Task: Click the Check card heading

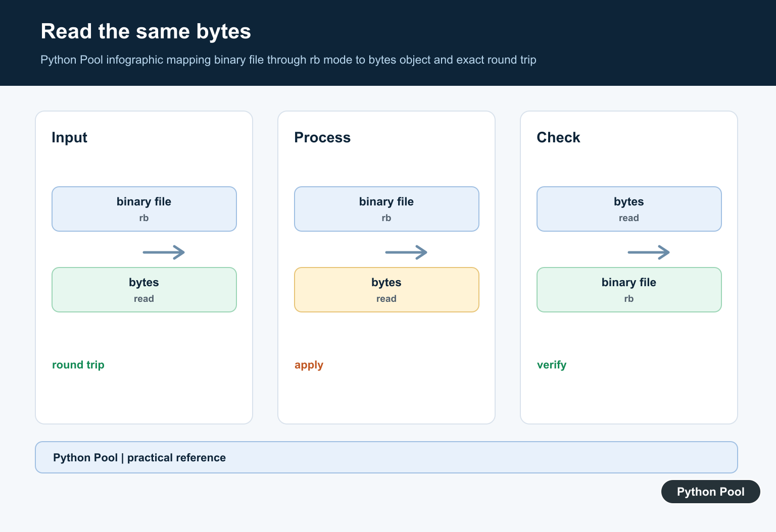Action: (558, 137)
